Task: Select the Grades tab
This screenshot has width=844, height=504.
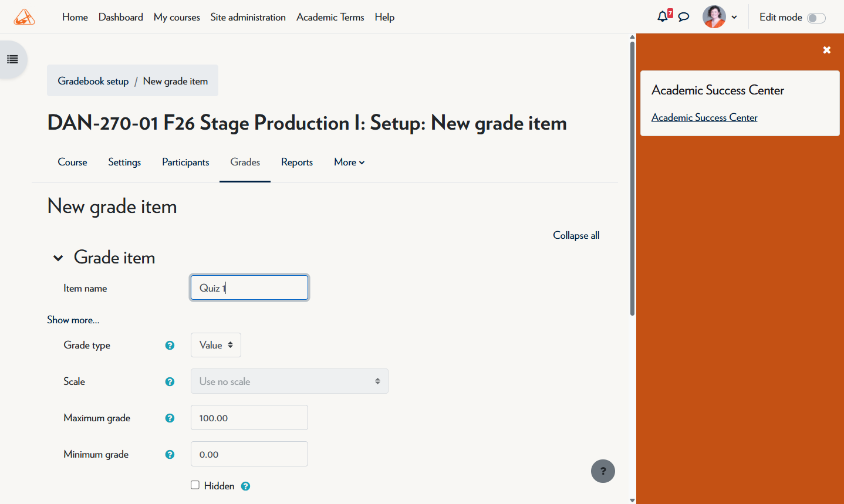Action: (245, 163)
